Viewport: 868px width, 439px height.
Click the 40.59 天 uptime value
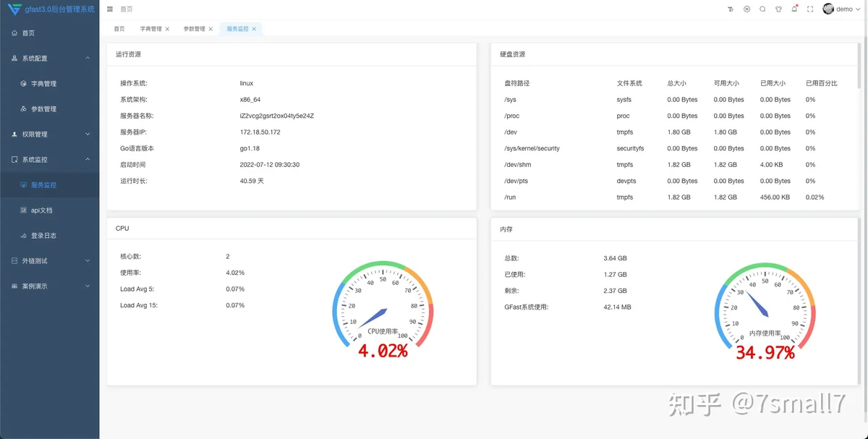pos(252,181)
